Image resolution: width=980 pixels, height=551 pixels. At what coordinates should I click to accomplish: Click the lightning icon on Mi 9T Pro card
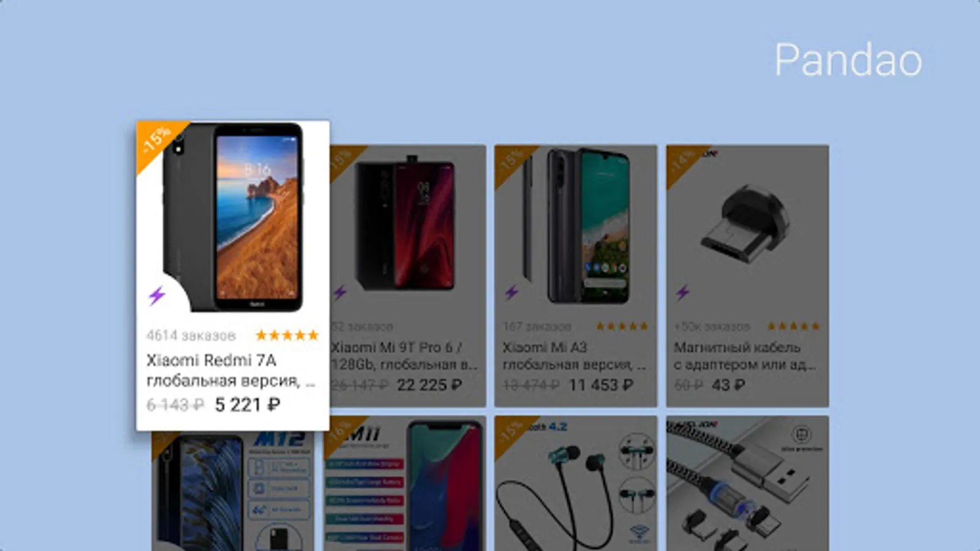pos(340,293)
